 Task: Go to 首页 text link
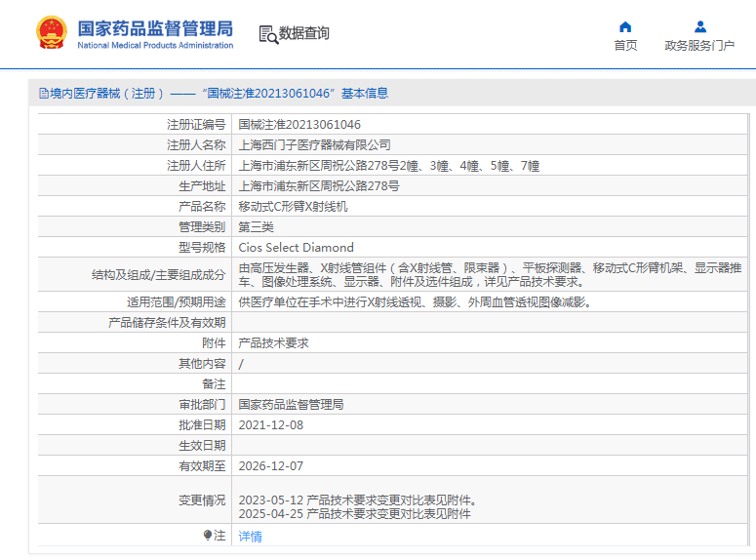[625, 46]
